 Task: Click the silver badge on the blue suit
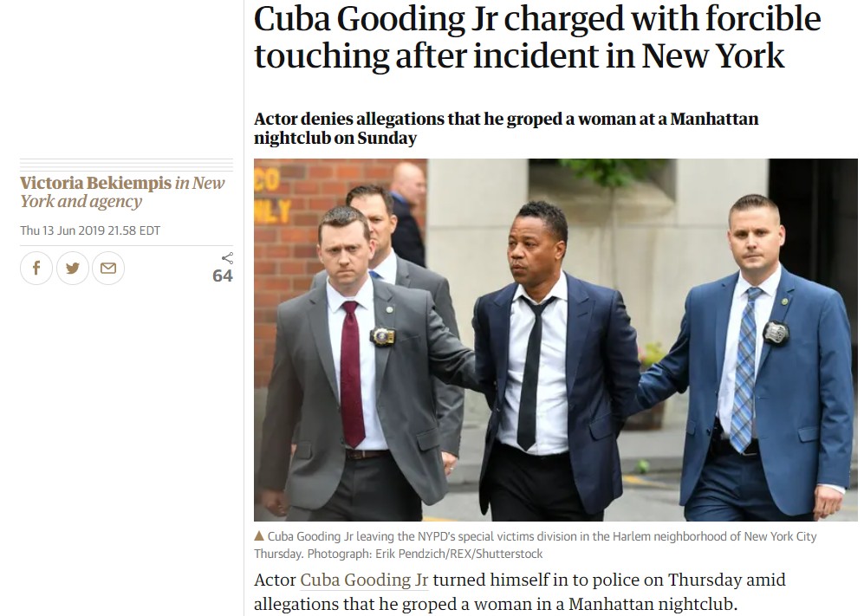[x=776, y=332]
